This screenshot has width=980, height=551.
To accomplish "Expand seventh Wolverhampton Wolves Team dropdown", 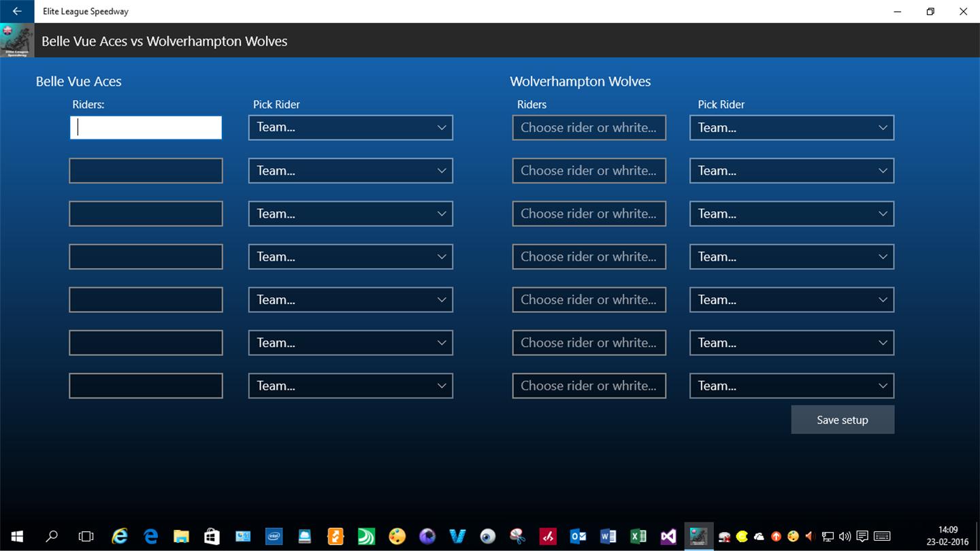I will point(791,386).
